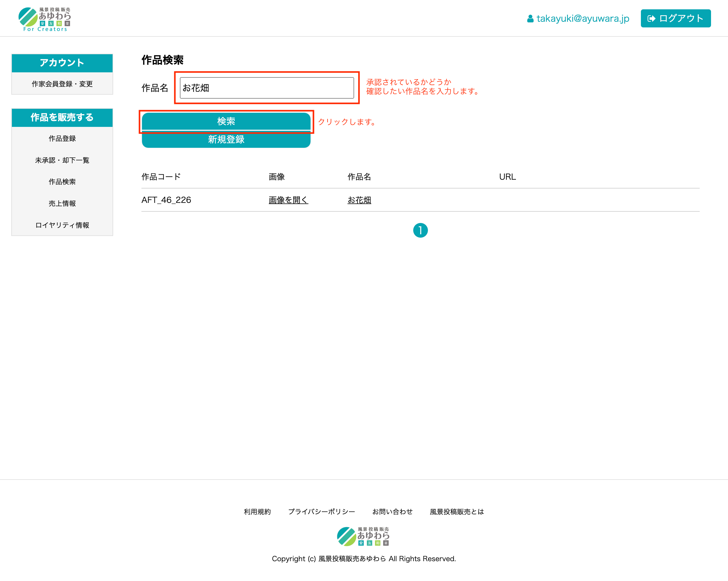728x581 pixels.
Task: Open 未承認・却下一覧 sidebar item
Action: tap(62, 160)
